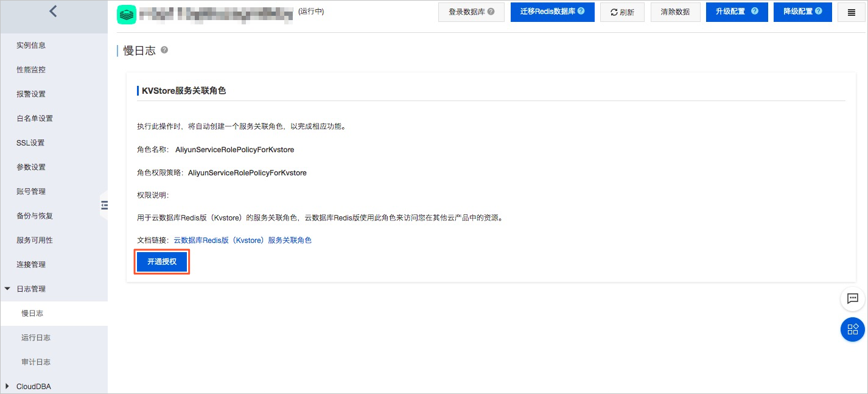Click the 迁移Redis数据库 button
The image size is (868, 394).
tap(553, 12)
